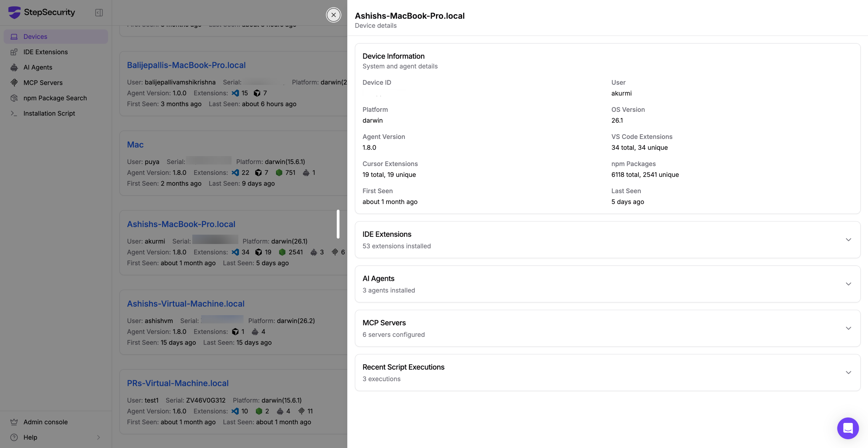Open the PRs-Virtual-Machine.local device link
Image resolution: width=868 pixels, height=448 pixels.
178,383
